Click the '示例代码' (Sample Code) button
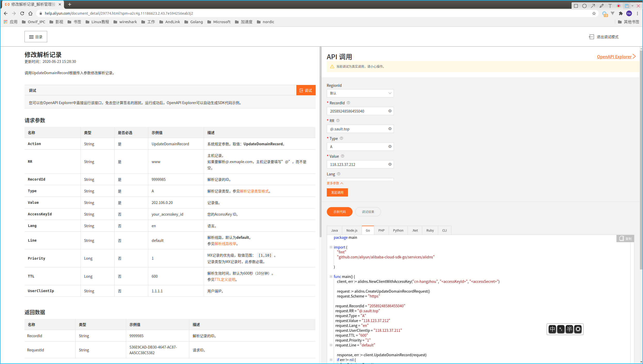The width and height of the screenshot is (643, 364). click(340, 211)
